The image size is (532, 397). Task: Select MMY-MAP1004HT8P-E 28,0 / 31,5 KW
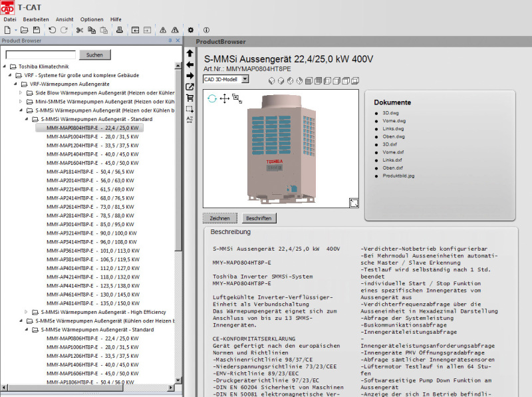pos(92,137)
